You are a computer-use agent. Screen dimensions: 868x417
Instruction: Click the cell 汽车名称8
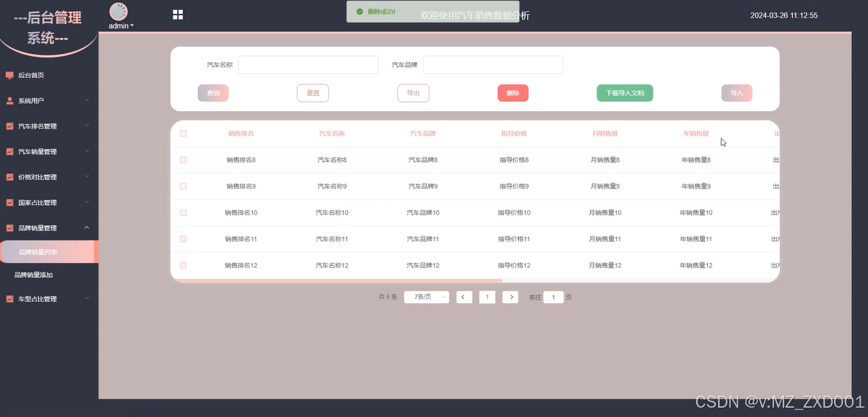tap(332, 160)
